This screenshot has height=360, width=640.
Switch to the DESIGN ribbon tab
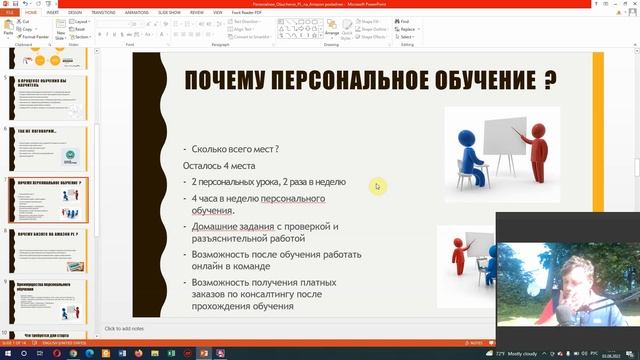click(75, 13)
